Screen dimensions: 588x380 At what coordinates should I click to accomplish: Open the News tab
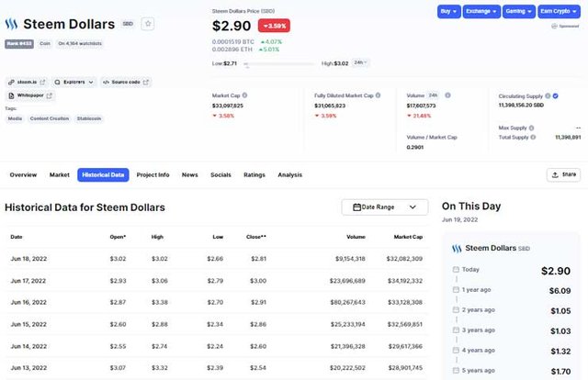(x=190, y=175)
